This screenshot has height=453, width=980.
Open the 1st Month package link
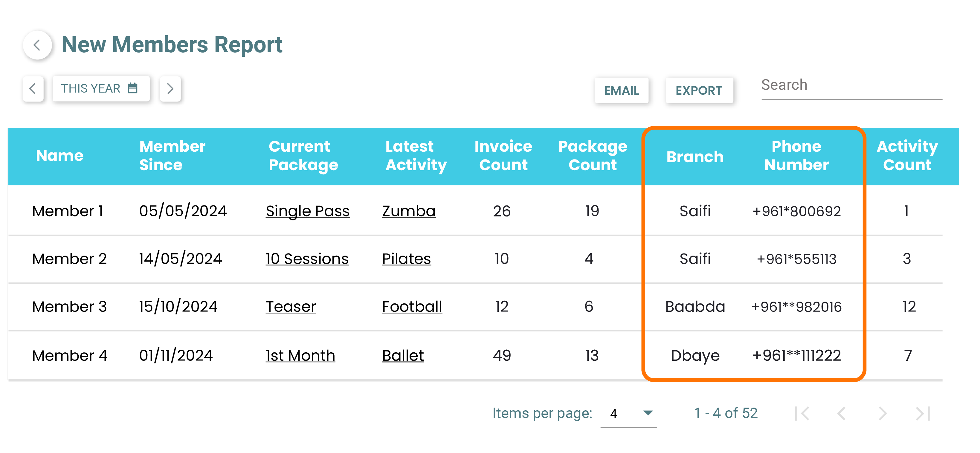[x=300, y=355]
